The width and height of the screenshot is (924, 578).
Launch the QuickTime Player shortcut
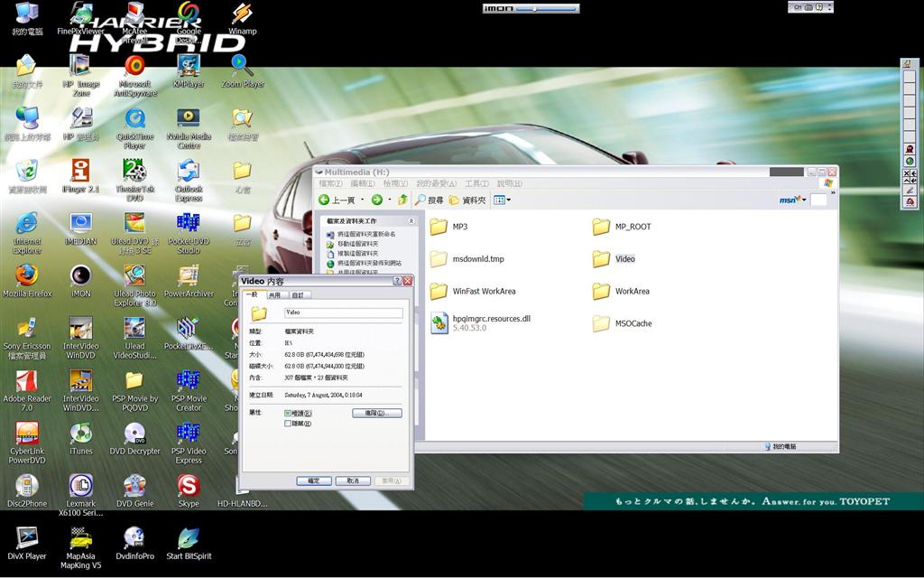pos(135,127)
